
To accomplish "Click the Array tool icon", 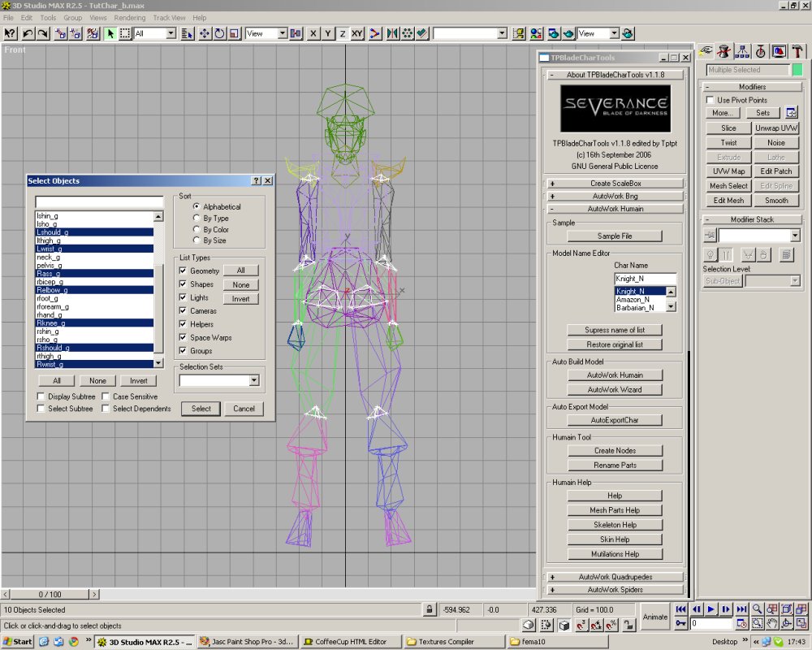I will 408,33.
